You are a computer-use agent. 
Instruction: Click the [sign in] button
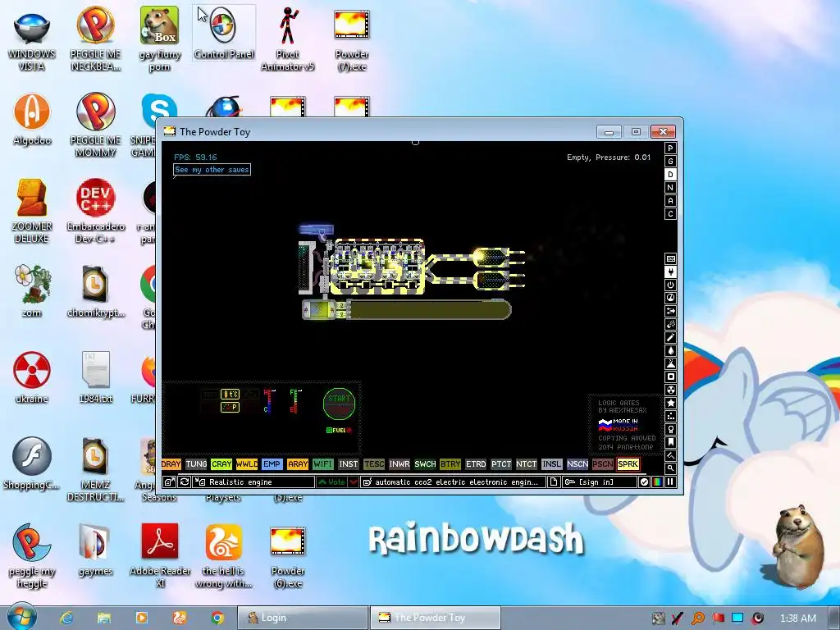click(599, 482)
